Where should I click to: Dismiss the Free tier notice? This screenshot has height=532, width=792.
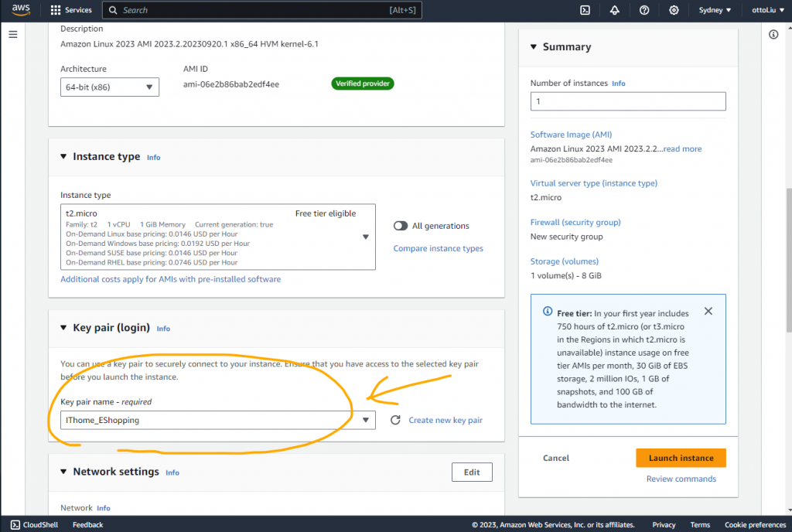pos(708,312)
